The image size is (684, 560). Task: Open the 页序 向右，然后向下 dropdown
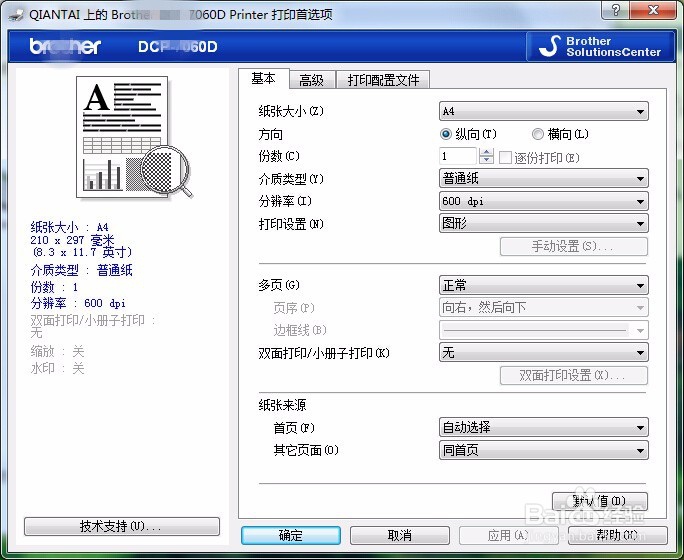click(x=544, y=307)
